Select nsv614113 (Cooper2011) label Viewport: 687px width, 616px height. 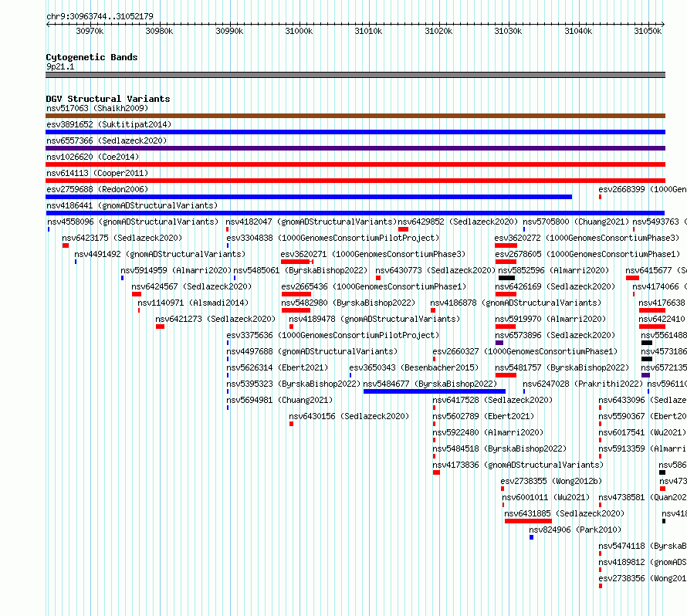97,173
